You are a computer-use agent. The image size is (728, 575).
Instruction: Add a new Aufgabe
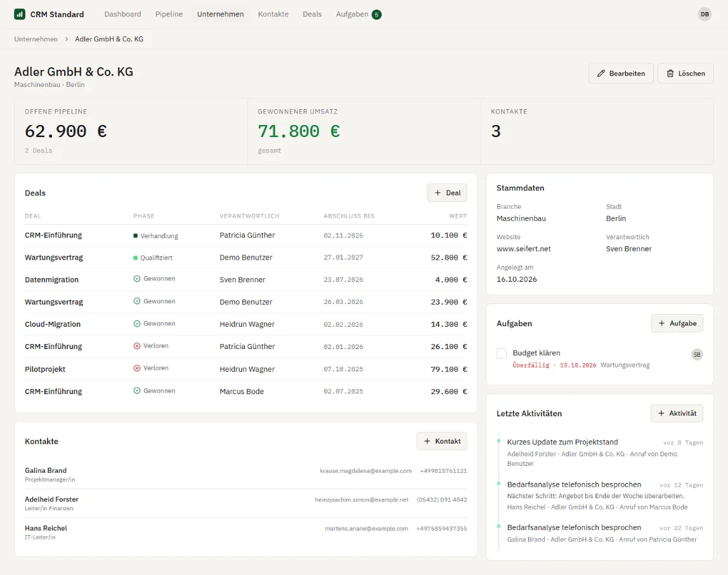(x=677, y=323)
